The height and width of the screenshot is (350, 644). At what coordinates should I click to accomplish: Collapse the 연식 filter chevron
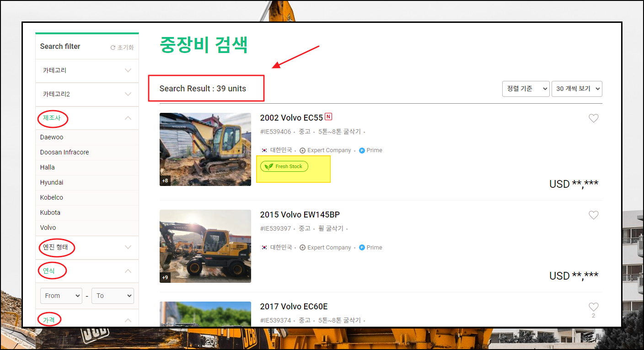click(x=128, y=271)
